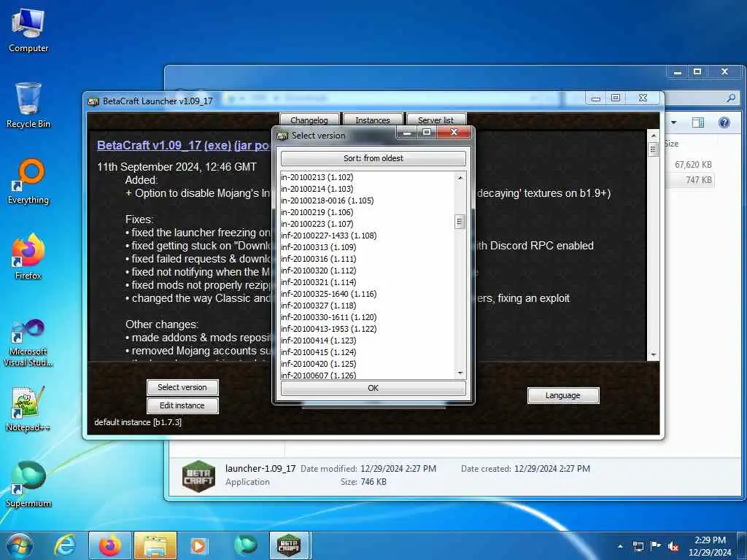The width and height of the screenshot is (747, 560).
Task: Select version in-20100213 (1.102)
Action: coord(367,177)
